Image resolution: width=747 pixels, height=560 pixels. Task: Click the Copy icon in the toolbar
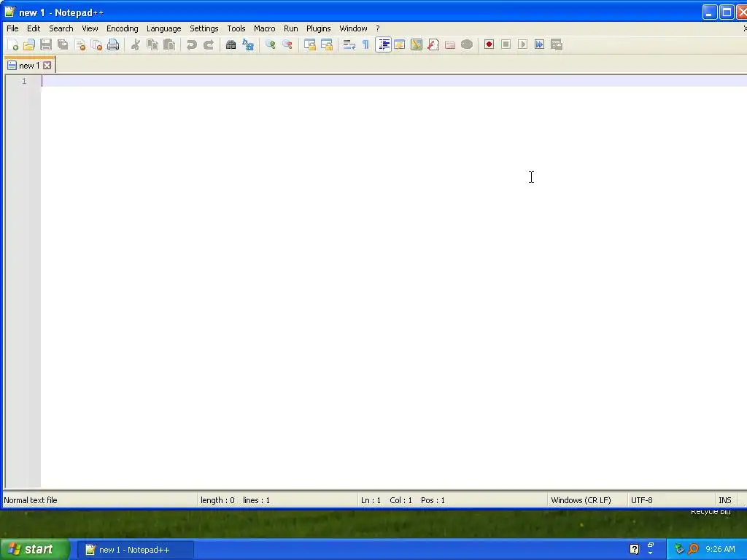[x=152, y=44]
